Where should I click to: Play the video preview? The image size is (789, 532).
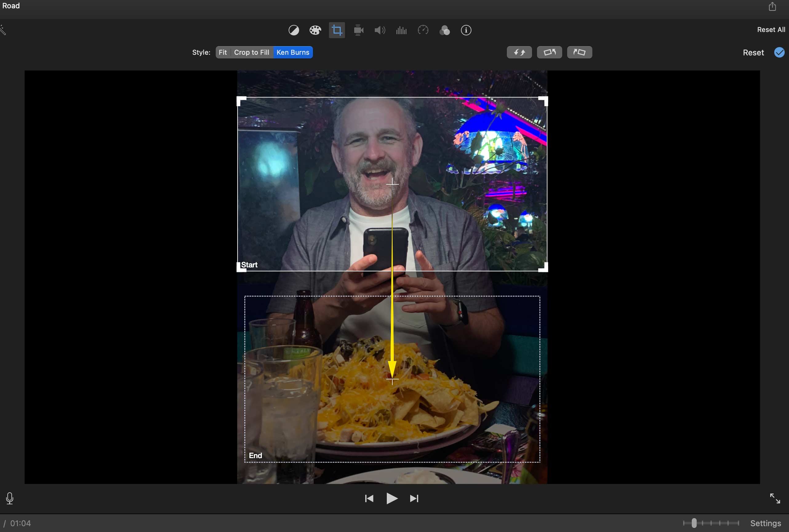click(x=392, y=498)
